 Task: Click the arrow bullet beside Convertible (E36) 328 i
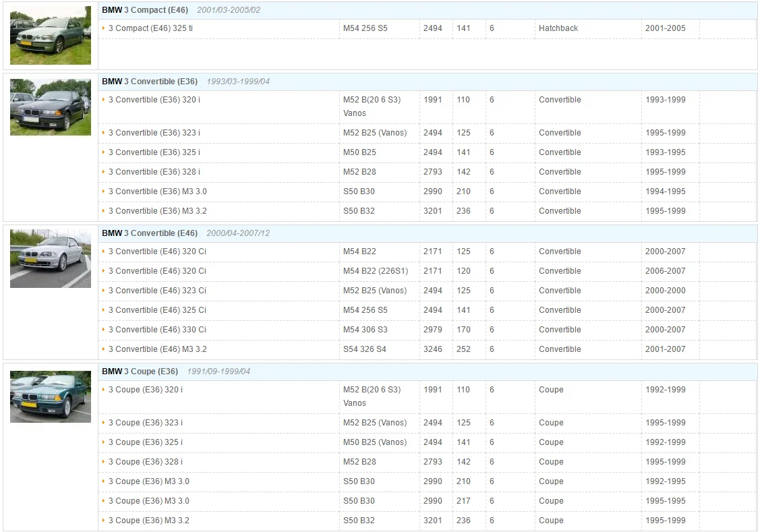pos(104,171)
